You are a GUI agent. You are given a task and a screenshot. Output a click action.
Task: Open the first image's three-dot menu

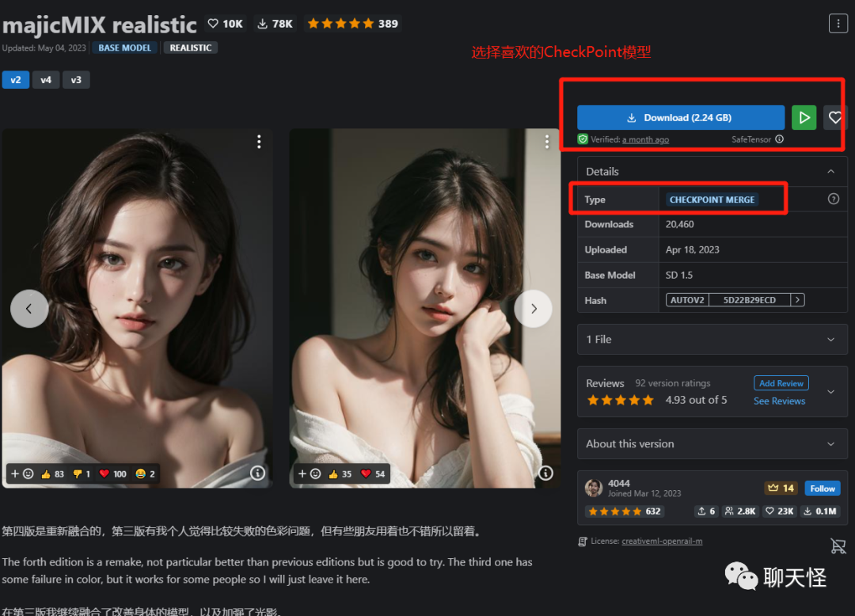[x=259, y=142]
